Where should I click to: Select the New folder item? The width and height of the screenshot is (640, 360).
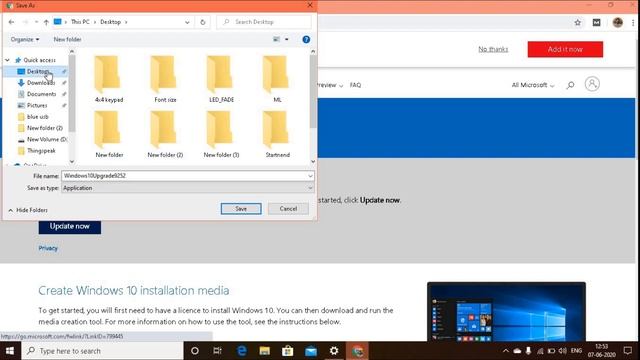(x=109, y=134)
